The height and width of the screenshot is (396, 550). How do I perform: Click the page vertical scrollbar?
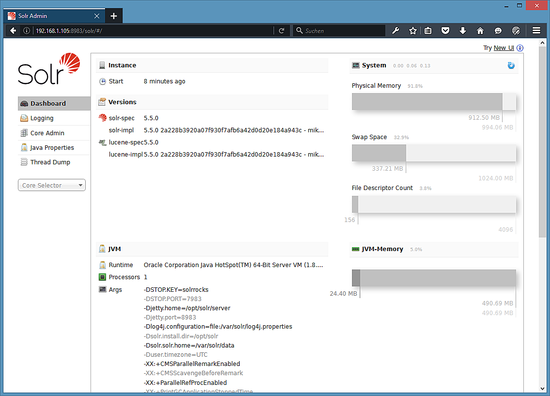tap(543, 142)
